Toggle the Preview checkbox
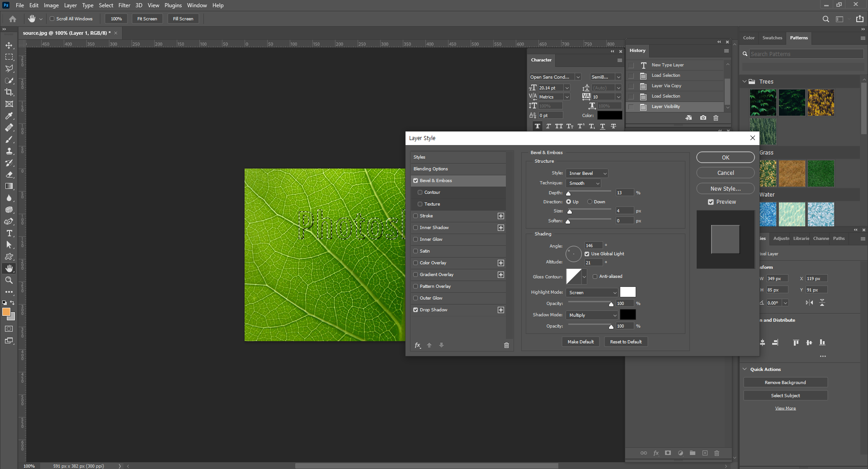868x469 pixels. click(x=711, y=202)
